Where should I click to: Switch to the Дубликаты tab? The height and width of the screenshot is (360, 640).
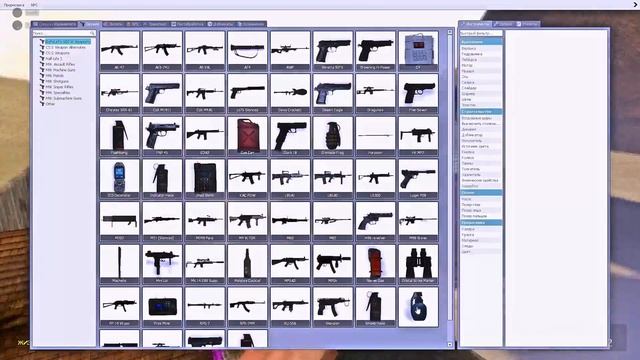click(221, 24)
